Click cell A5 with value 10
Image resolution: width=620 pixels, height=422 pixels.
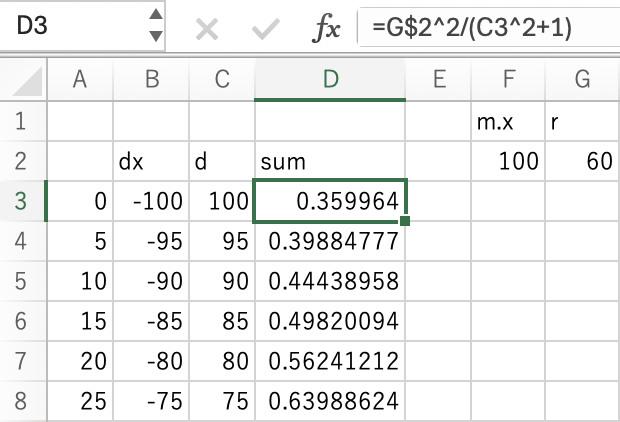tap(80, 281)
